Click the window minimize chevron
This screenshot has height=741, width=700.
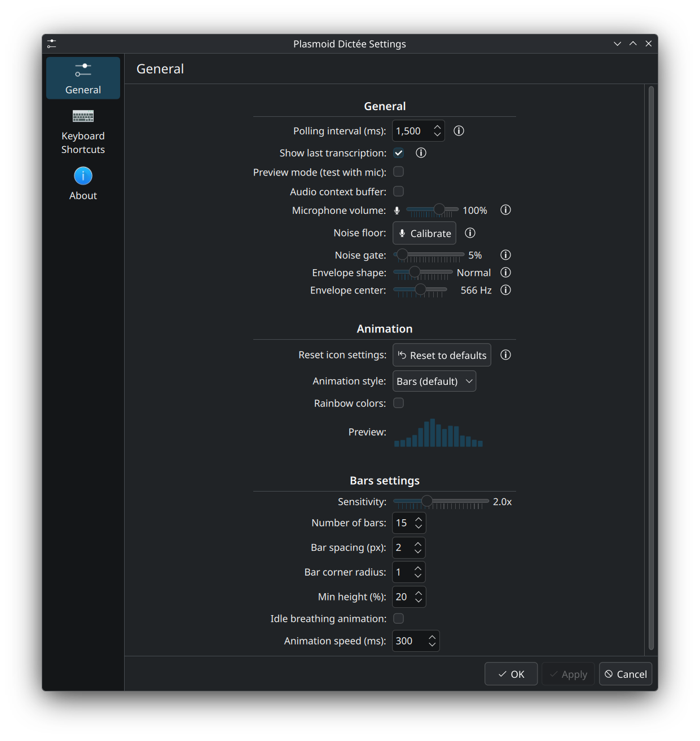click(x=617, y=43)
